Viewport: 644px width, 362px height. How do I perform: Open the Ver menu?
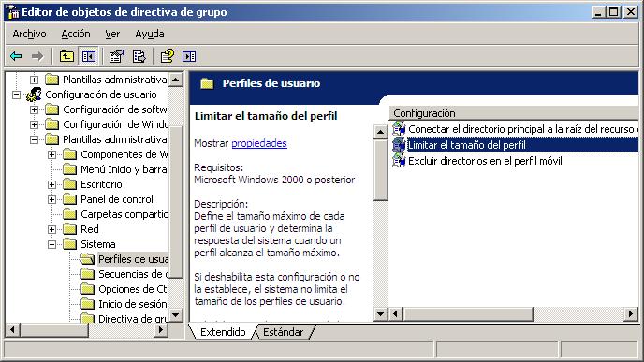coord(112,34)
